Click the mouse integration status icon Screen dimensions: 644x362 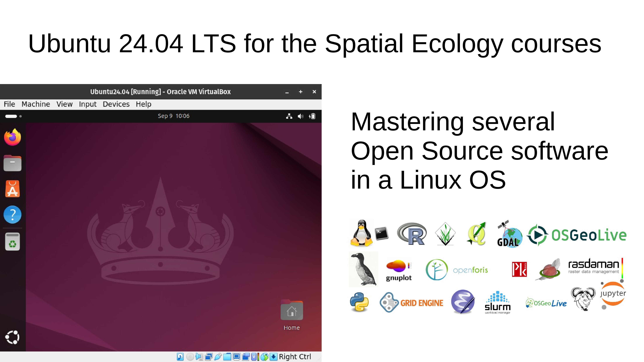coord(264,356)
